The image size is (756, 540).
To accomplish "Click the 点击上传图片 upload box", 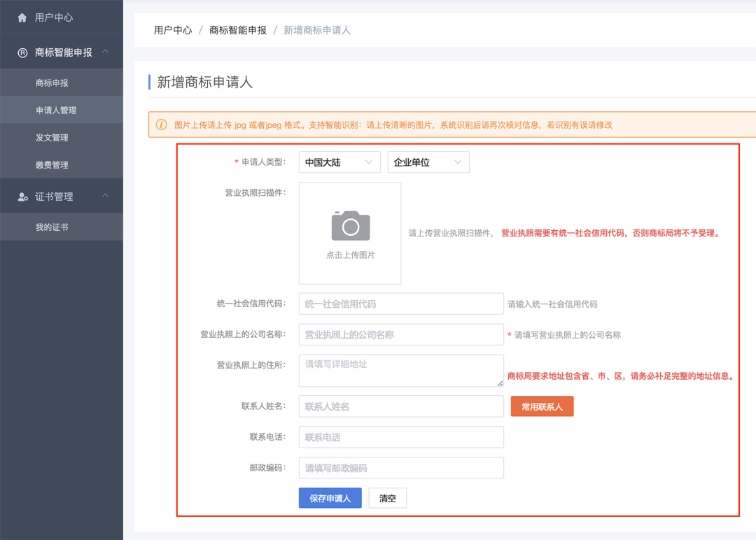I will pos(350,233).
